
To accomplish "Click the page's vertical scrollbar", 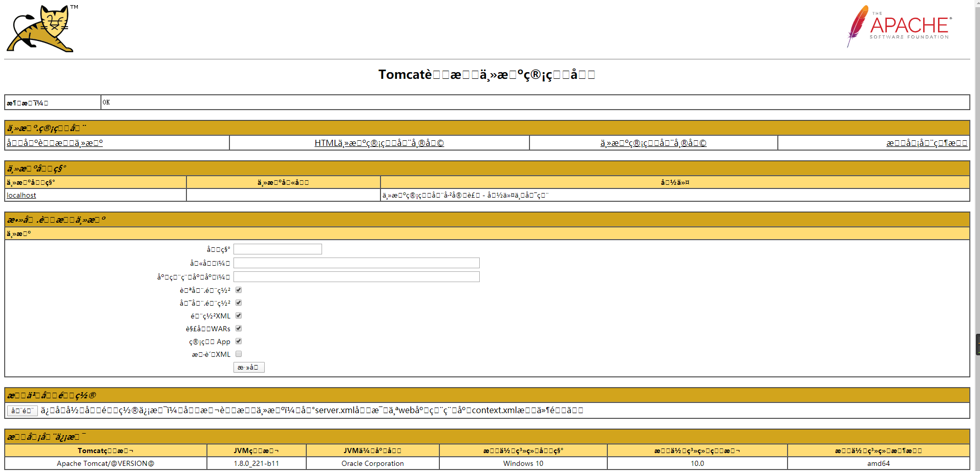I will click(977, 235).
